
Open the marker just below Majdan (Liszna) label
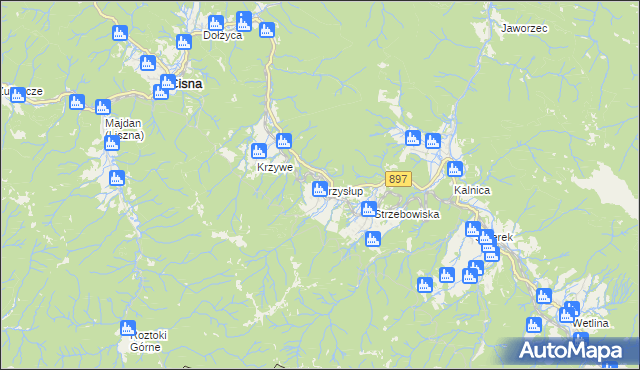[111, 143]
